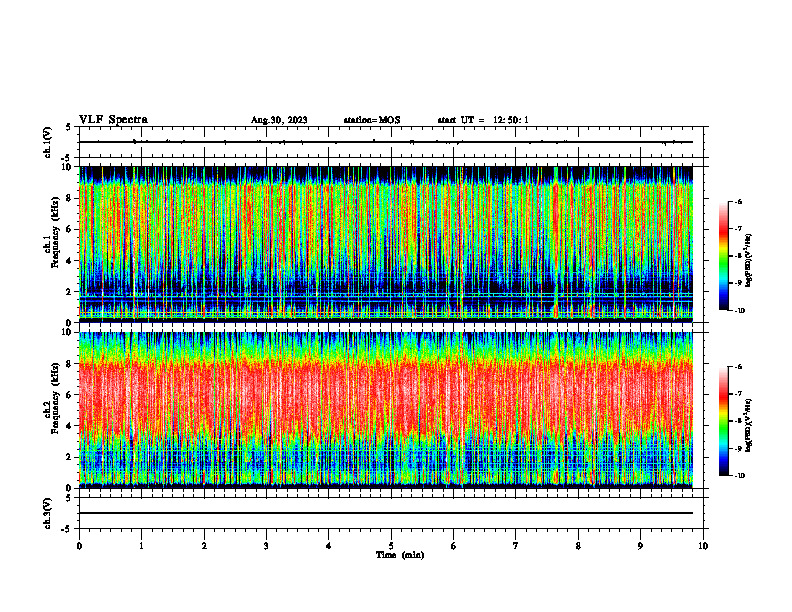Click time-axis tick label "8"
The image size is (792, 612).
pyautogui.click(x=578, y=546)
